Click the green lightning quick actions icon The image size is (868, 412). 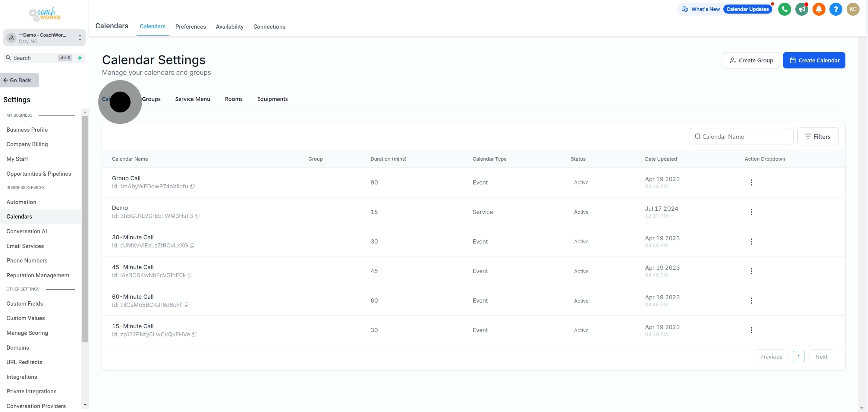coord(80,58)
